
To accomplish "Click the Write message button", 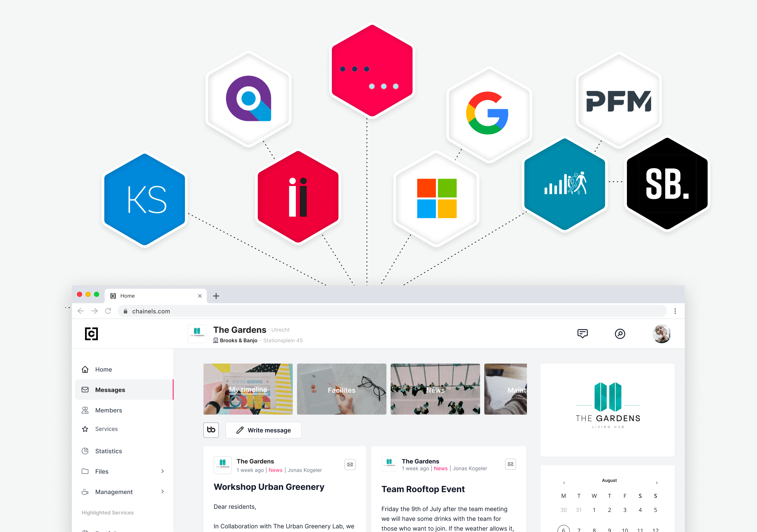I will (263, 429).
